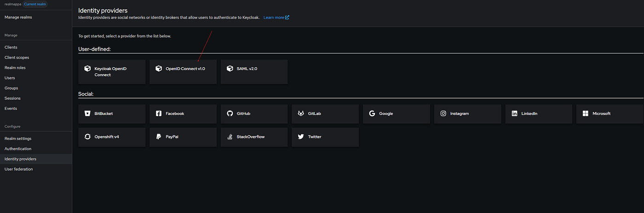644x213 pixels.
Task: Click the Social: section heading
Action: pos(86,94)
